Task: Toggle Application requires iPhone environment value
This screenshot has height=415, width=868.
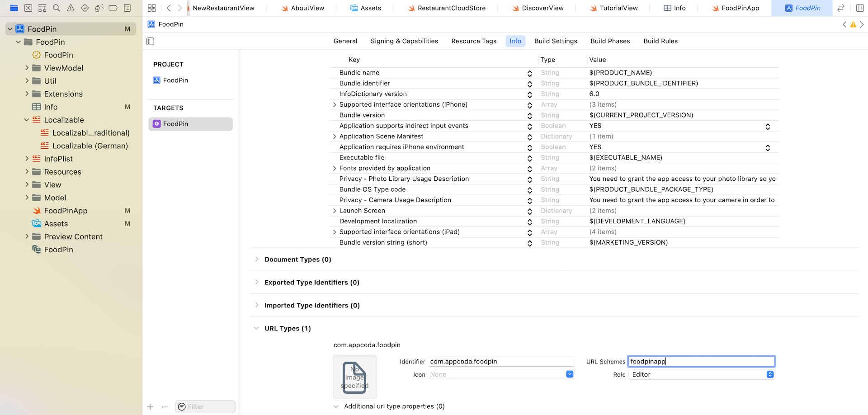Action: pyautogui.click(x=767, y=147)
